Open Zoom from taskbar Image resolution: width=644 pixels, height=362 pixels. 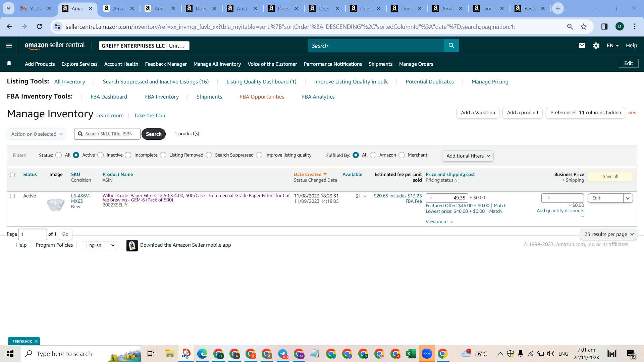(x=427, y=354)
